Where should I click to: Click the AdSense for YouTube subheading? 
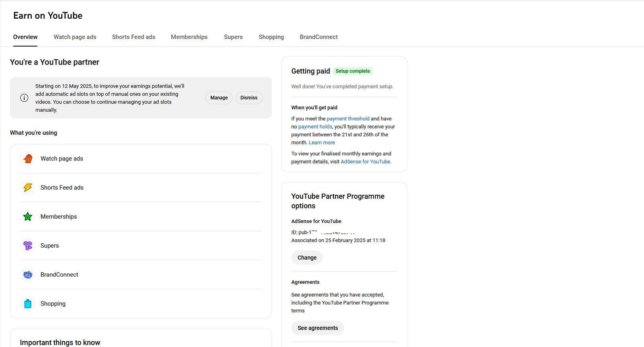click(316, 221)
